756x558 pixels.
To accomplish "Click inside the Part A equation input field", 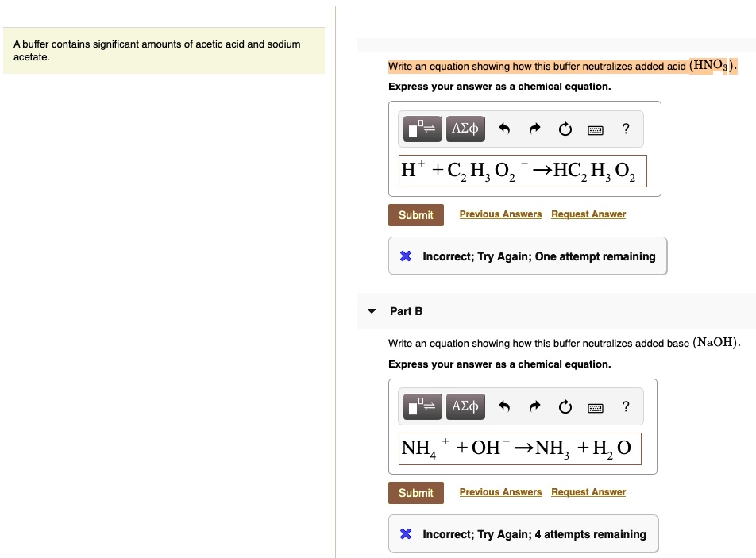I will point(523,171).
